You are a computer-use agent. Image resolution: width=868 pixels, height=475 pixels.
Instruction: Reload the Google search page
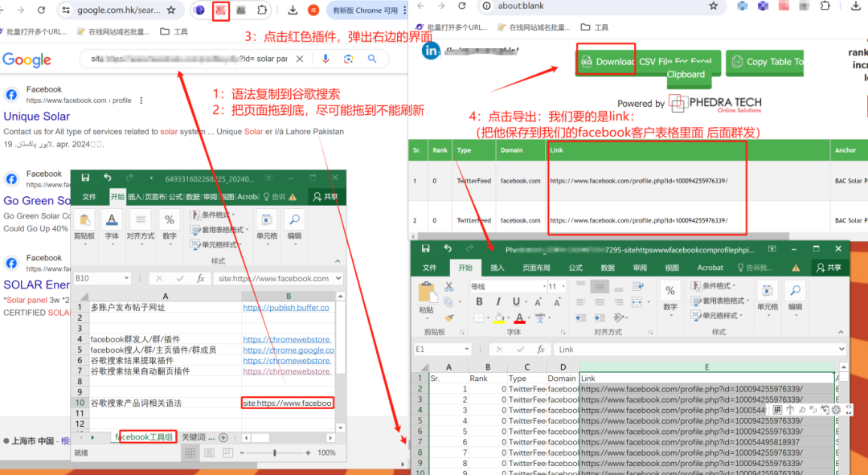click(41, 10)
